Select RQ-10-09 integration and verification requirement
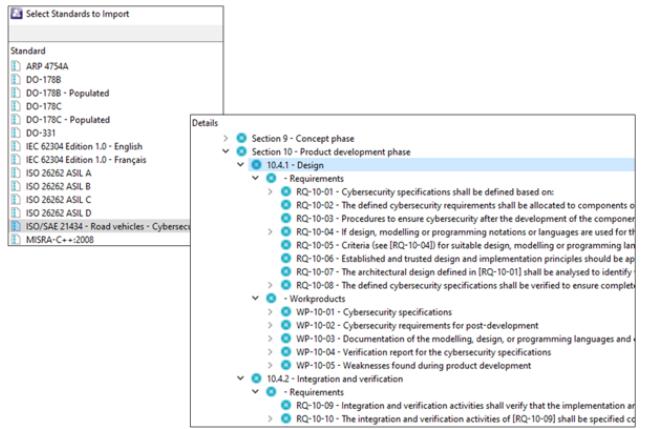Screen dimensions: 648x429 tap(466, 406)
